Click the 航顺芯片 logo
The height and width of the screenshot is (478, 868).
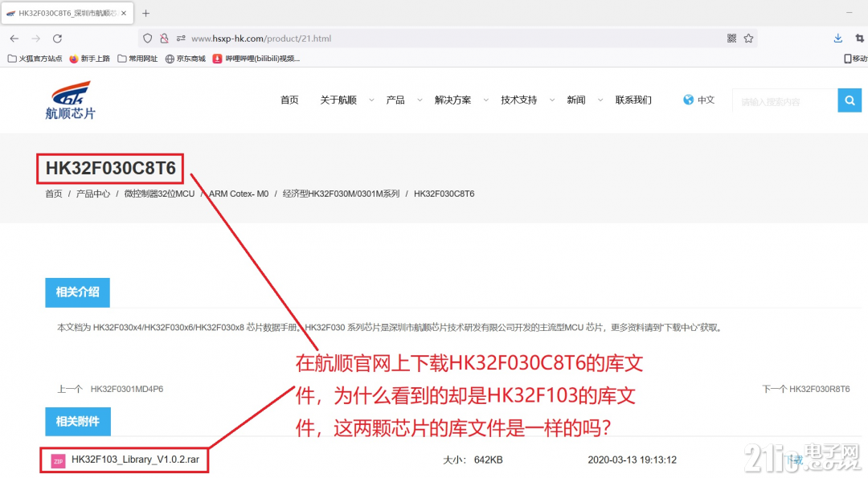click(x=70, y=100)
